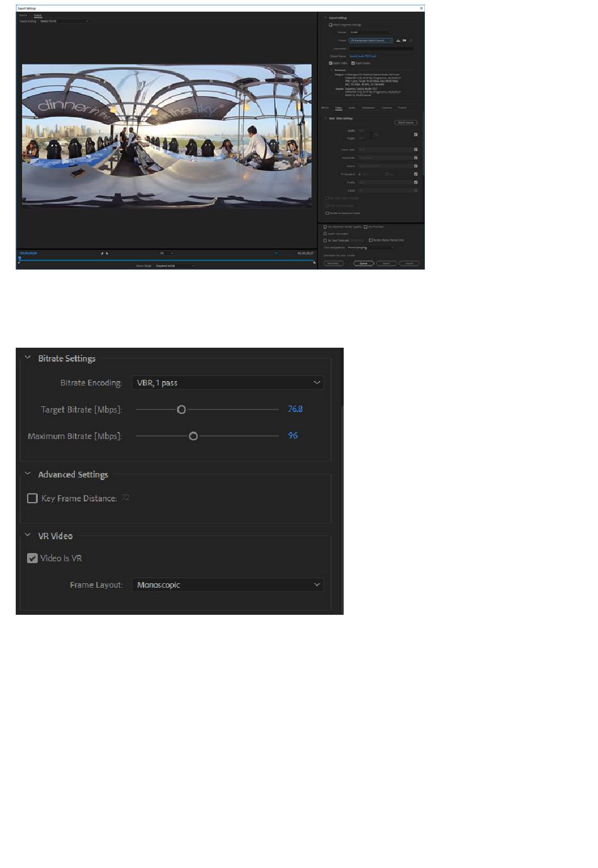Click the Match Source button
Screen dimensions: 598x868
405,123
